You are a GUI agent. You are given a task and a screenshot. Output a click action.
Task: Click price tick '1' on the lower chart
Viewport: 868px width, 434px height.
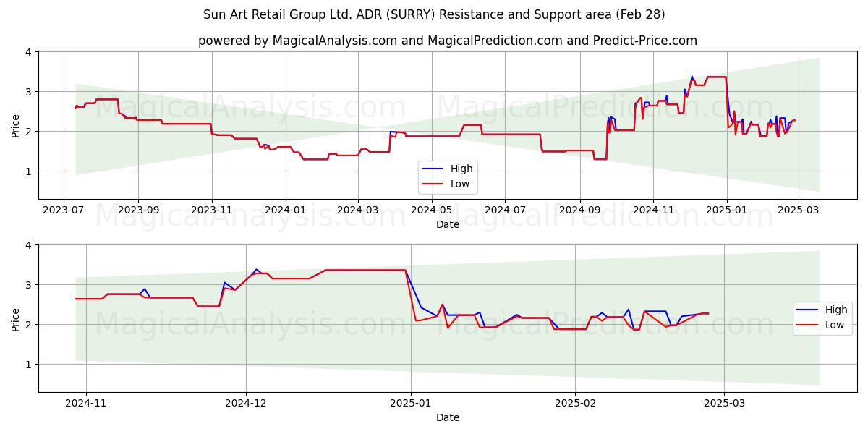coord(29,365)
